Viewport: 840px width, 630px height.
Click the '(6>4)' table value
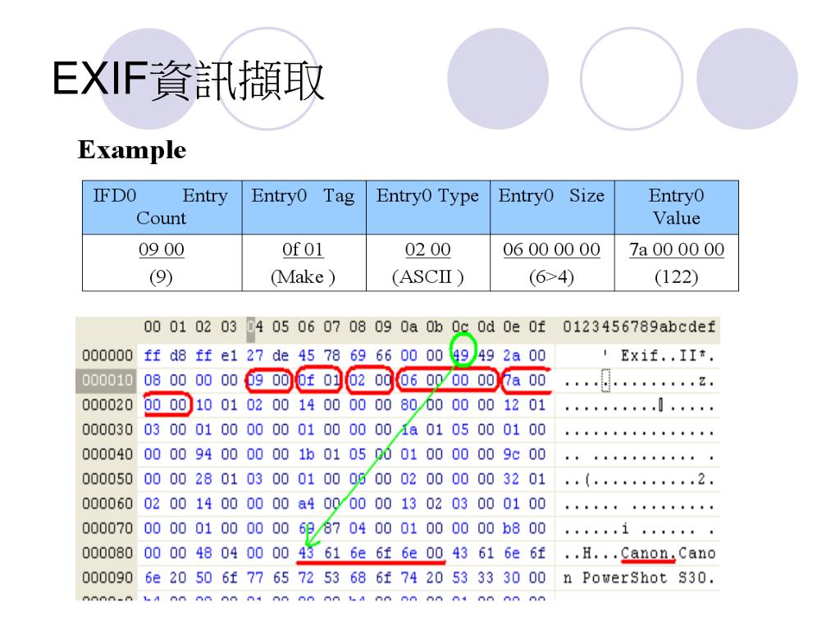coord(552,277)
